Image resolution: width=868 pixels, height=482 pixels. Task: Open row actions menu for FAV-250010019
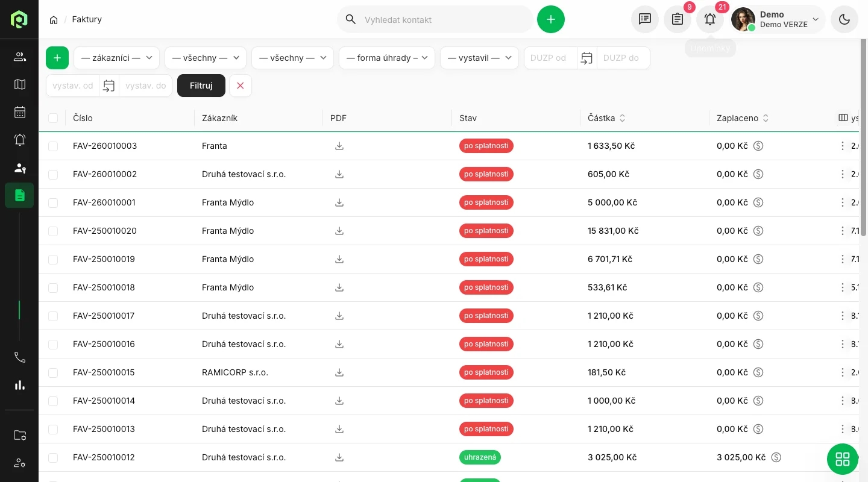843,259
